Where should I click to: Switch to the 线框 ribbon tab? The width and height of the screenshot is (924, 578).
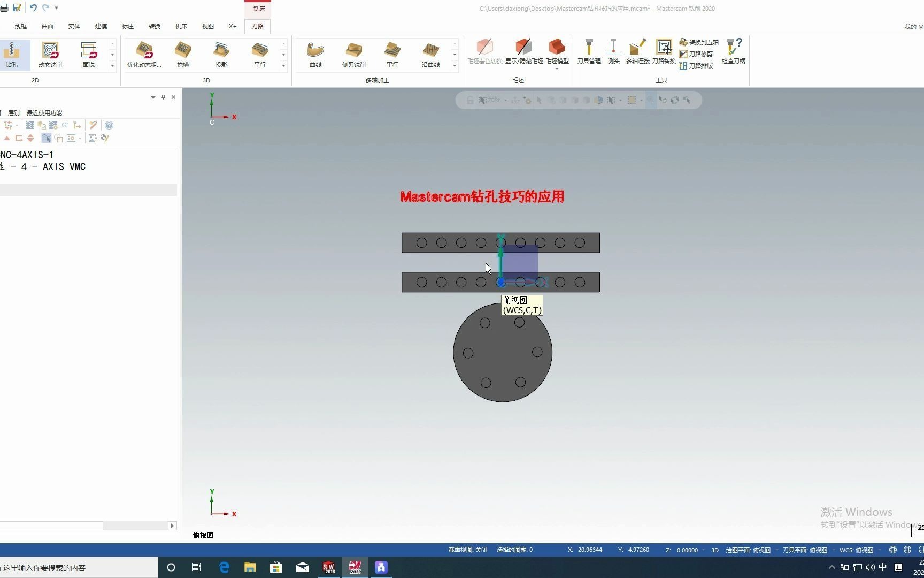[21, 26]
